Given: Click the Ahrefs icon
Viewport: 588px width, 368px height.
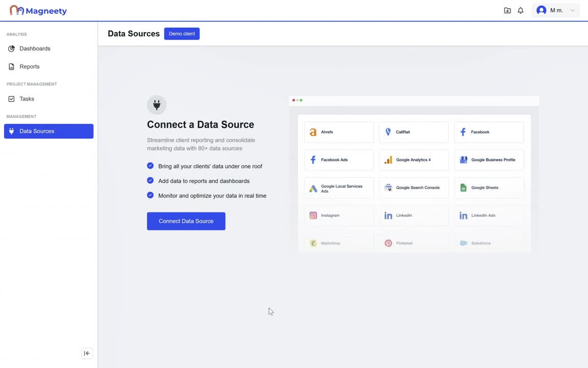Looking at the screenshot, I should [313, 132].
